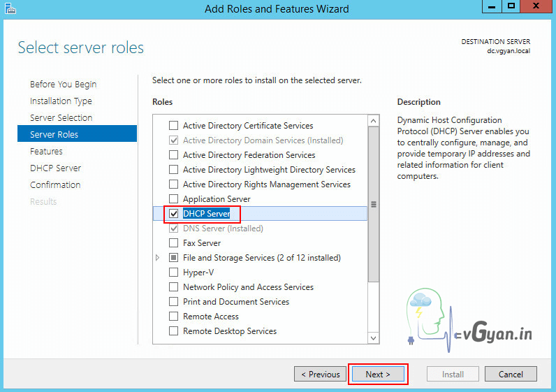Click the wizard icon in title bar
The height and width of the screenshot is (392, 556).
pyautogui.click(x=10, y=8)
